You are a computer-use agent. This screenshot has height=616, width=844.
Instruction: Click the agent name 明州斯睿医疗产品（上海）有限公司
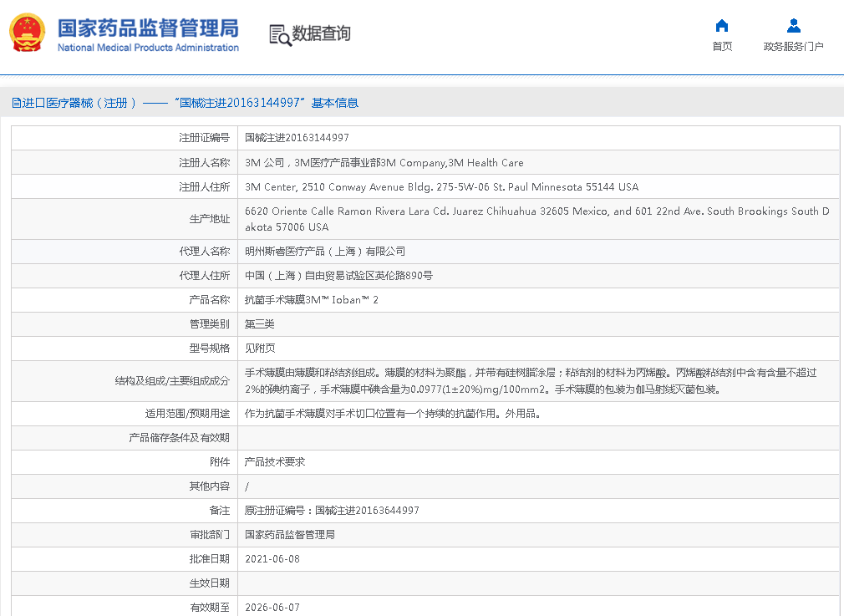pyautogui.click(x=325, y=251)
